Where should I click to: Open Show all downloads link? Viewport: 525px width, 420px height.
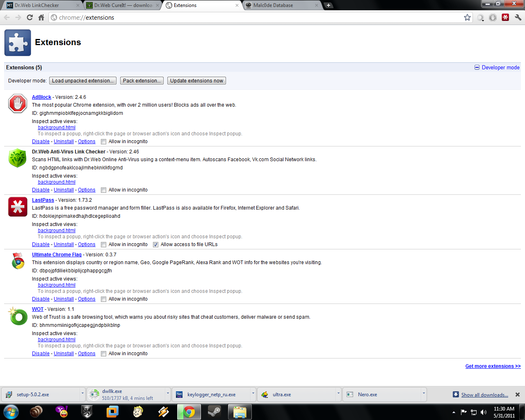click(x=484, y=395)
